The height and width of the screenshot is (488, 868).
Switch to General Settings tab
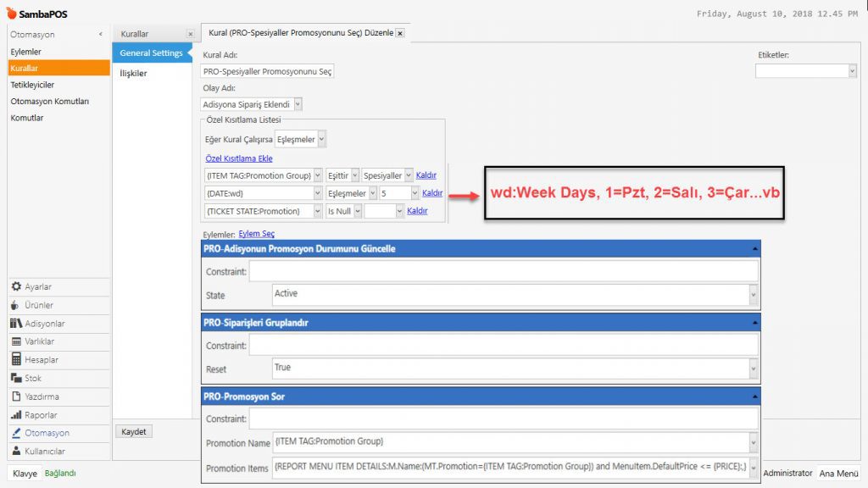151,53
